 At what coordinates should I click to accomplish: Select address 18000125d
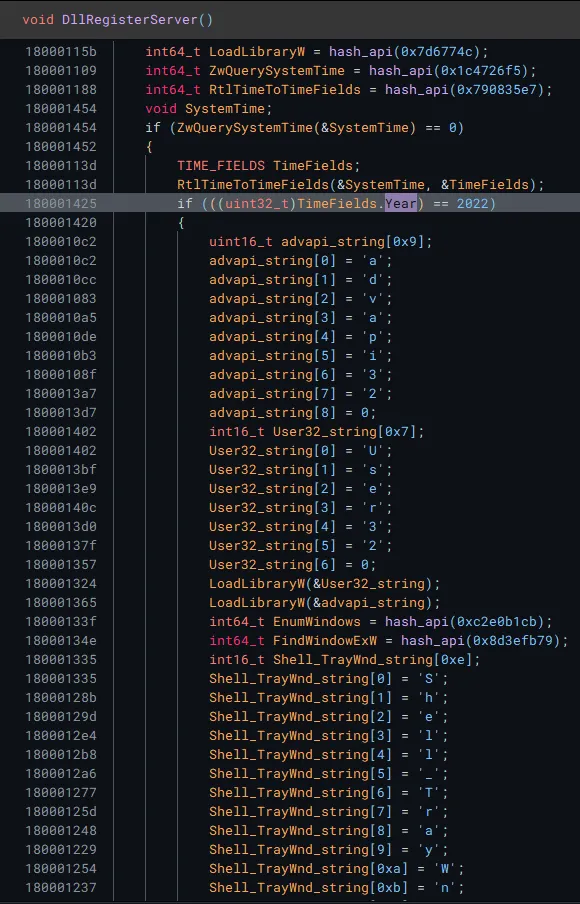pyautogui.click(x=61, y=812)
